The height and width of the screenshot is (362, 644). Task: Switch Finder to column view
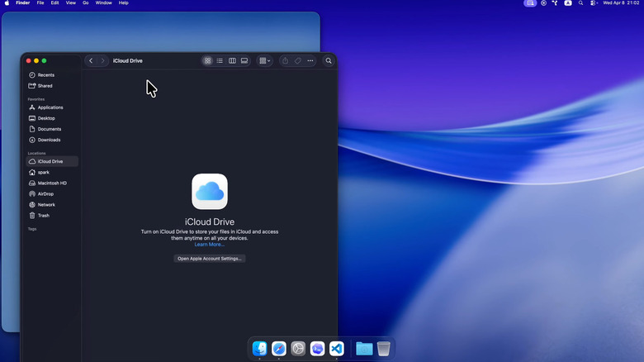click(232, 61)
